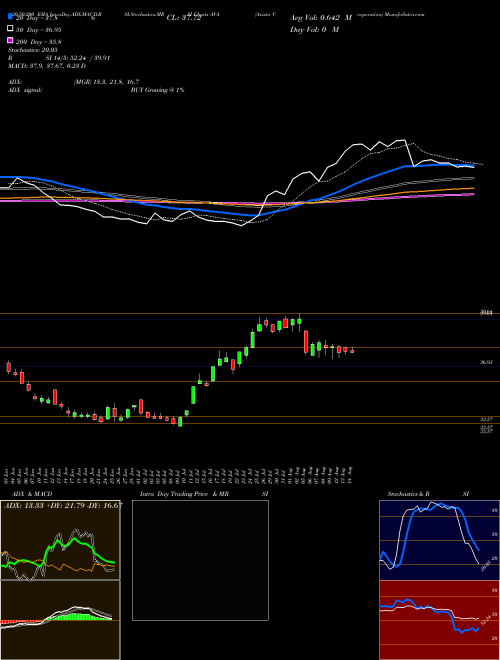The image size is (500, 660).
Task: Click the 'ADX signal:' label
Action: click(25, 90)
